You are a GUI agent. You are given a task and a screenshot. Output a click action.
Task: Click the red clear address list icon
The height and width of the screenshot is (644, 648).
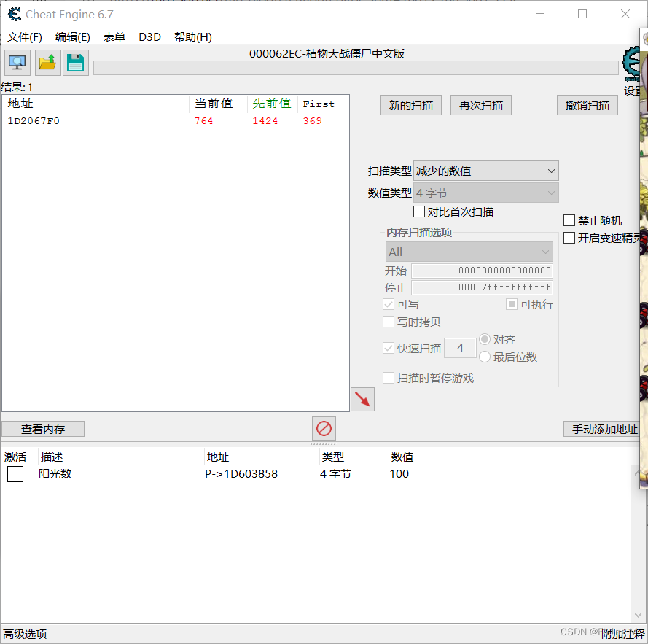click(324, 429)
